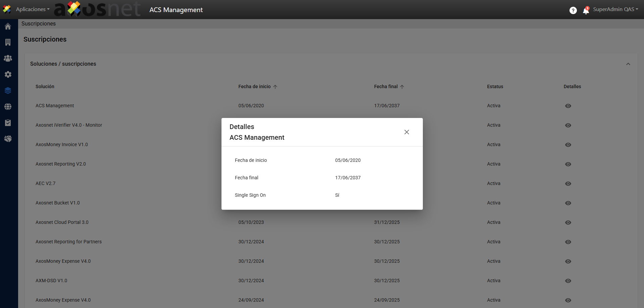Click the colorful Aplicaciones logo icon
644x308 pixels.
(x=7, y=9)
